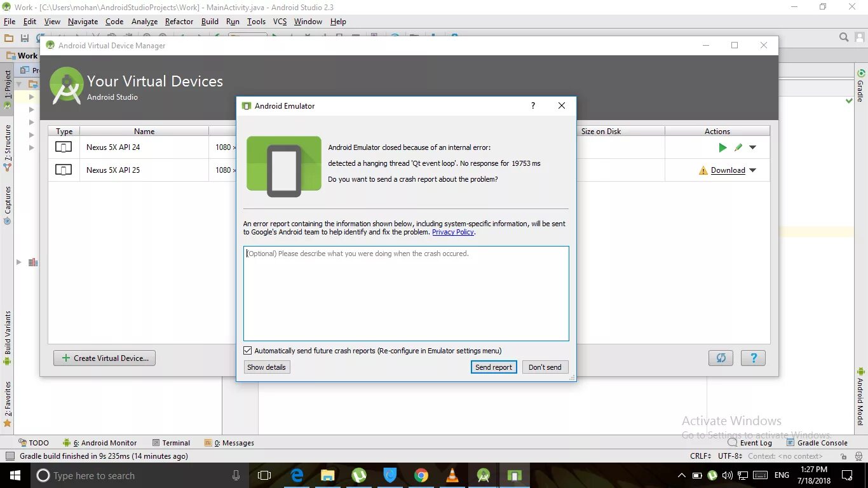
Task: Click the question mark help button in the Virtual Device Manager
Action: pyautogui.click(x=753, y=358)
